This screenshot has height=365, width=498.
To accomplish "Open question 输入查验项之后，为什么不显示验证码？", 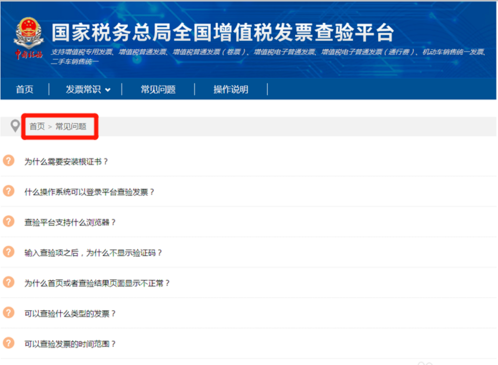I will click(x=93, y=253).
